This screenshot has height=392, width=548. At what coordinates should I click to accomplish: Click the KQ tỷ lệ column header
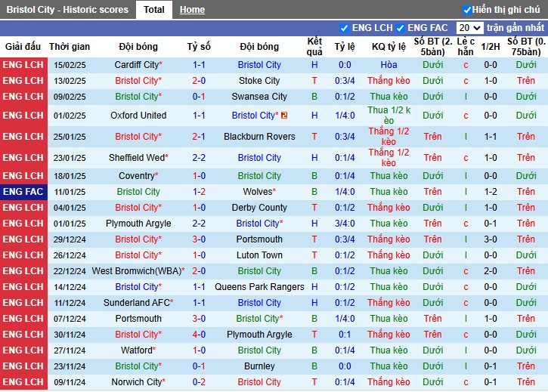389,47
